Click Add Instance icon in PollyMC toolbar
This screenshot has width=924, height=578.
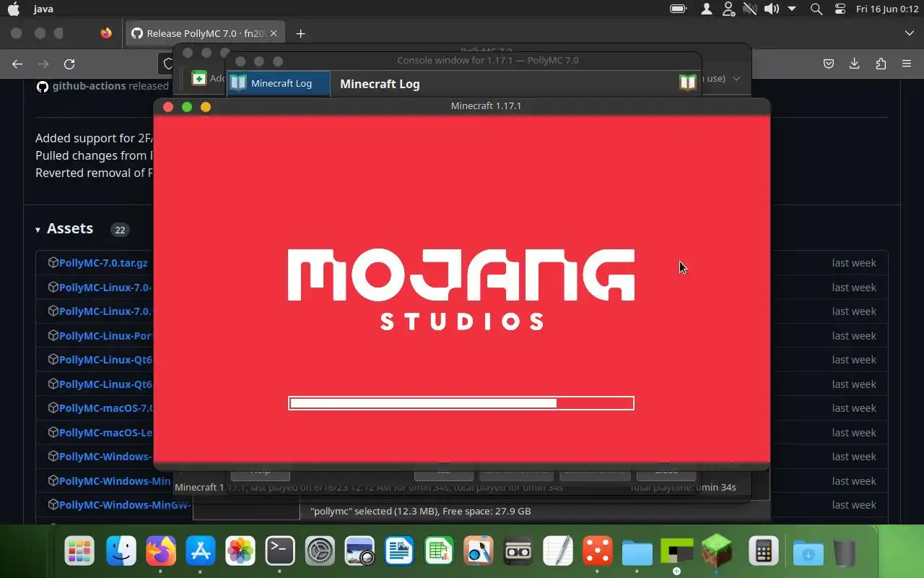199,78
